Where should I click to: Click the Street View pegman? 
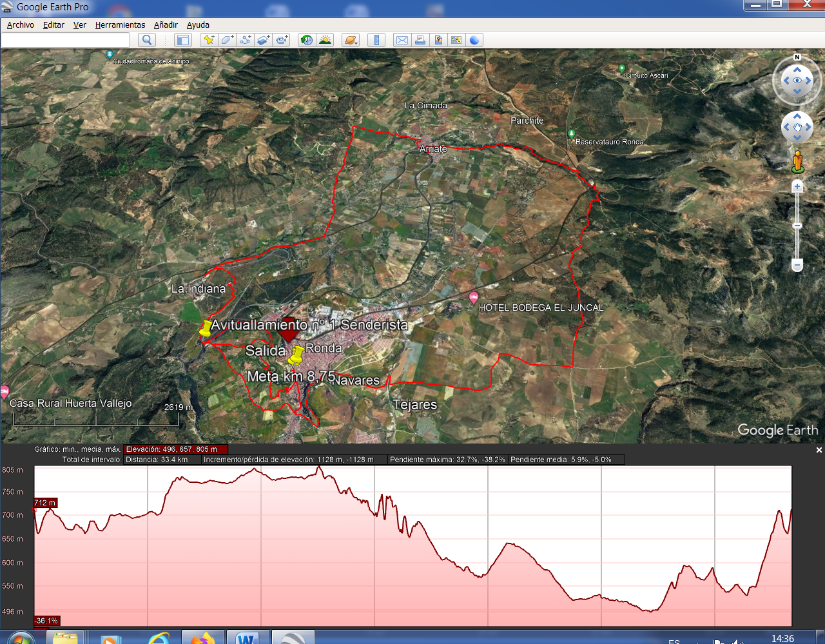798,161
